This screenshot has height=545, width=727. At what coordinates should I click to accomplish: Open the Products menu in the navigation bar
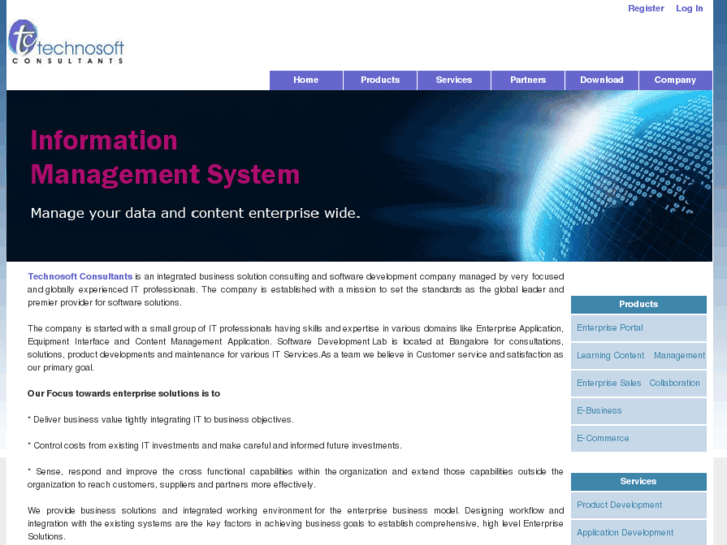(x=380, y=80)
